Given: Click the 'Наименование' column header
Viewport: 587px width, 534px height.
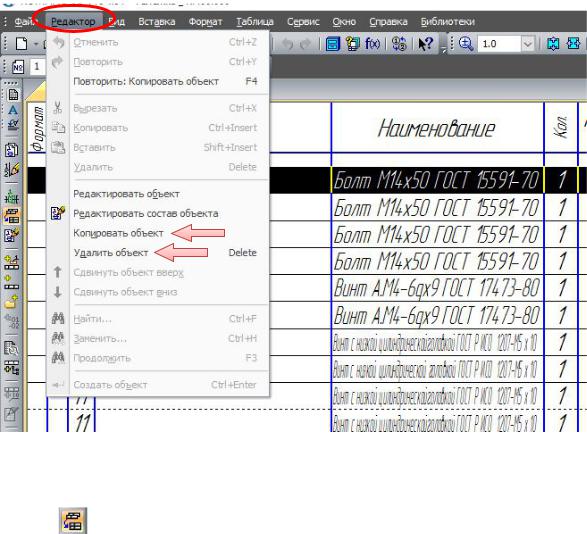Looking at the screenshot, I should (437, 128).
